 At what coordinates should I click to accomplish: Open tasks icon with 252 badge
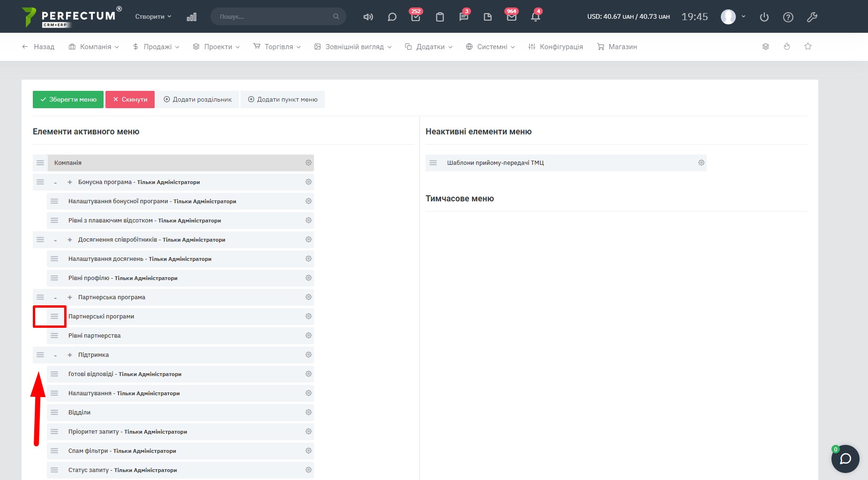click(415, 17)
